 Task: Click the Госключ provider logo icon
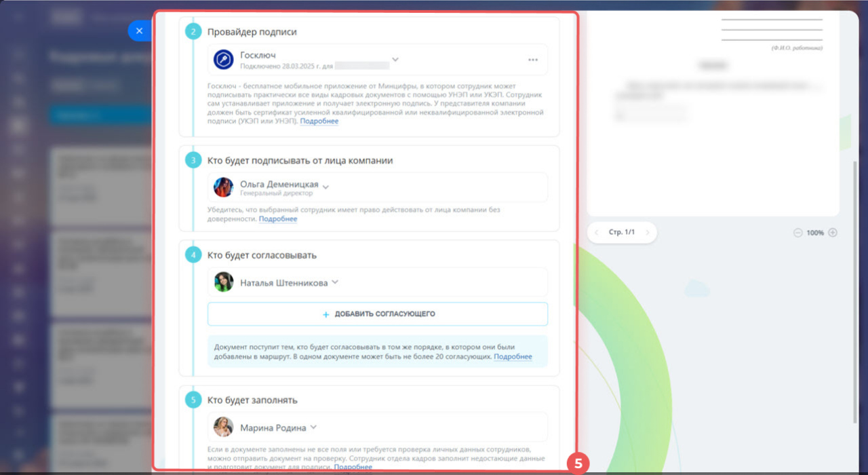pos(223,60)
